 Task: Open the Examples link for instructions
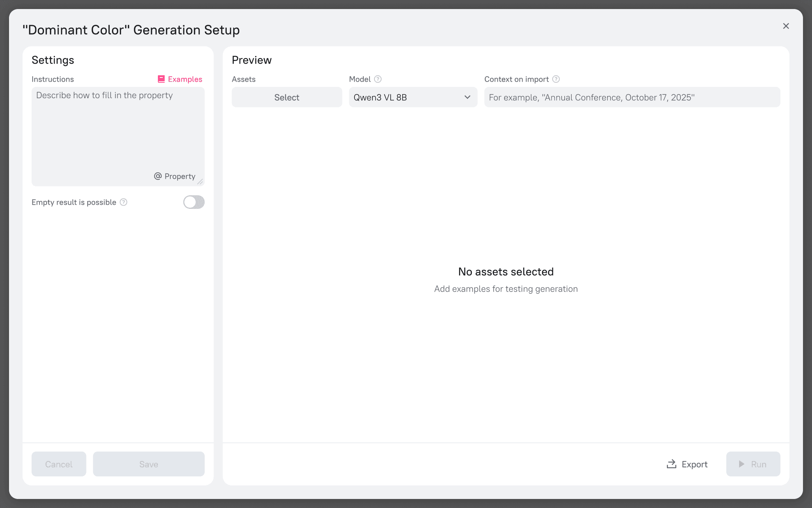[x=185, y=79]
